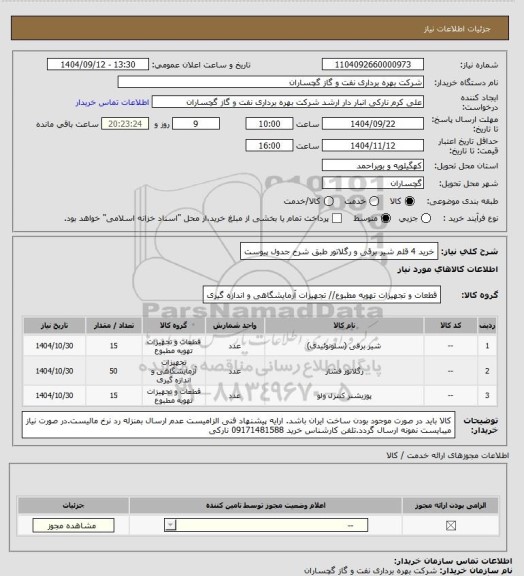The image size is (524, 576).
Task: Click the general description field خرید 4 قلم
Action: [x=339, y=251]
